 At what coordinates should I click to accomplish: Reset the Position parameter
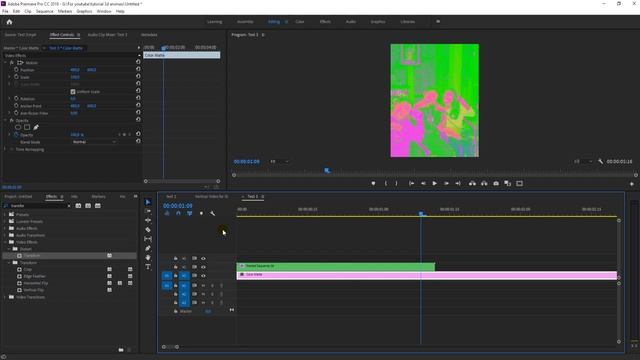[x=138, y=69]
